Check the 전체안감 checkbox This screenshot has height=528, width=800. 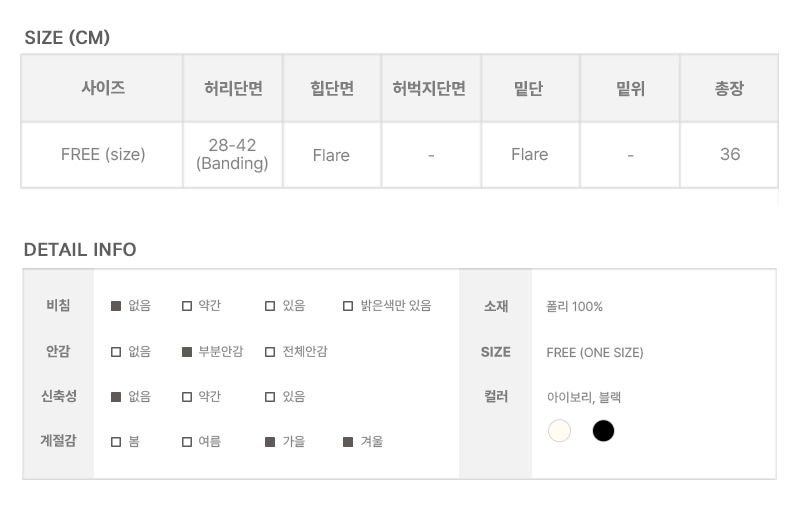[270, 352]
